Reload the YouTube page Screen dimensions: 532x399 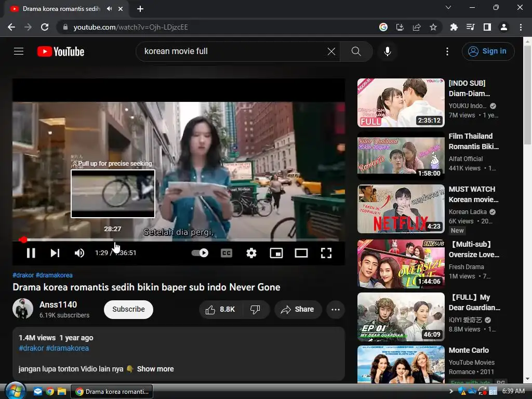45,27
